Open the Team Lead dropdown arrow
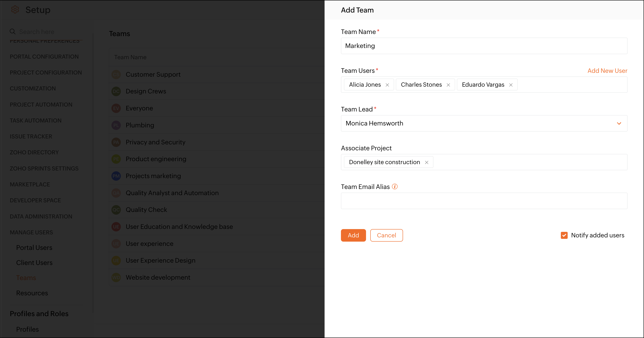This screenshot has width=644, height=338. coord(619,123)
